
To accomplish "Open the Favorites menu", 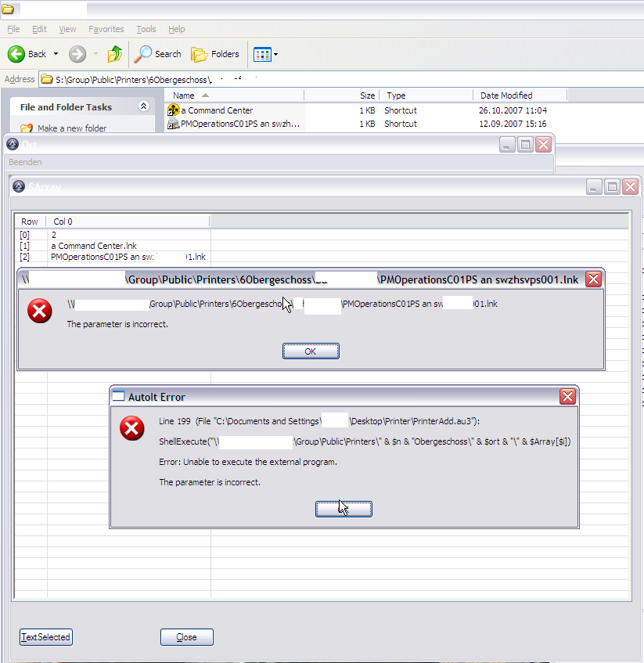I will coord(106,29).
